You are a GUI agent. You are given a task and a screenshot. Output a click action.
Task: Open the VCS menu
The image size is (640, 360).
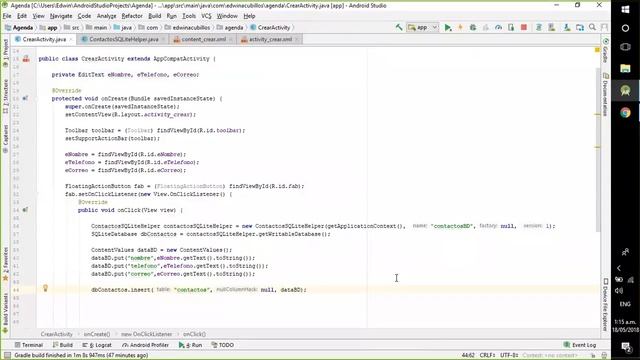point(206,16)
